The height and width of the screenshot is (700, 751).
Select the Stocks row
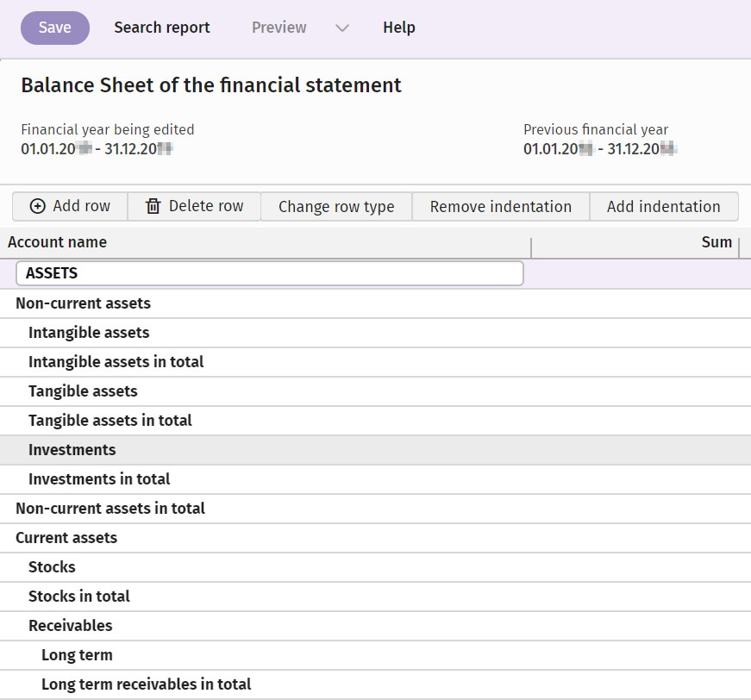pos(376,567)
